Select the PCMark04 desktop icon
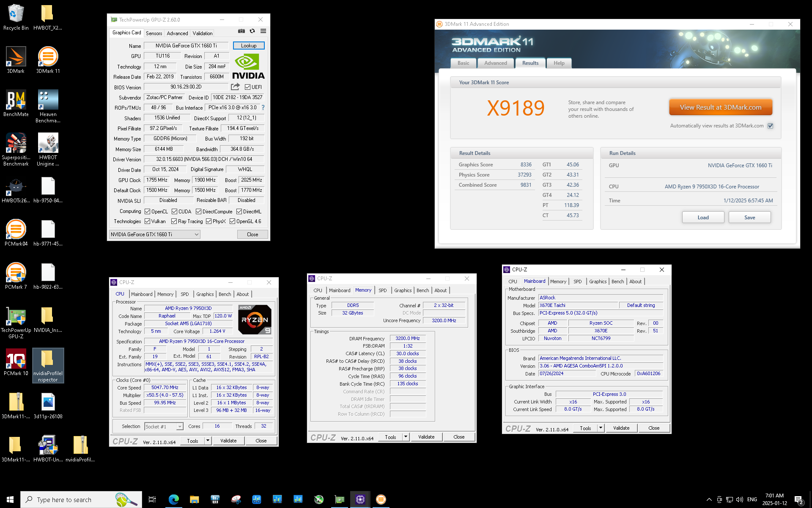812x508 pixels. 16,233
